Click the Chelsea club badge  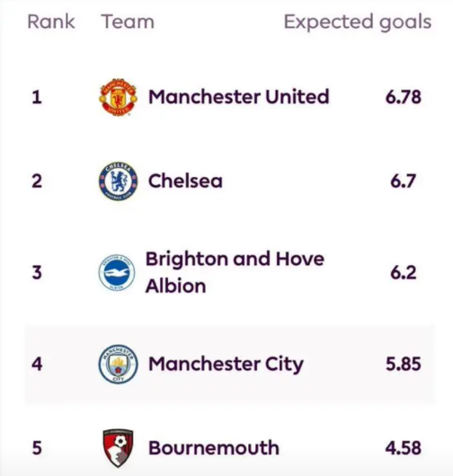(x=118, y=181)
